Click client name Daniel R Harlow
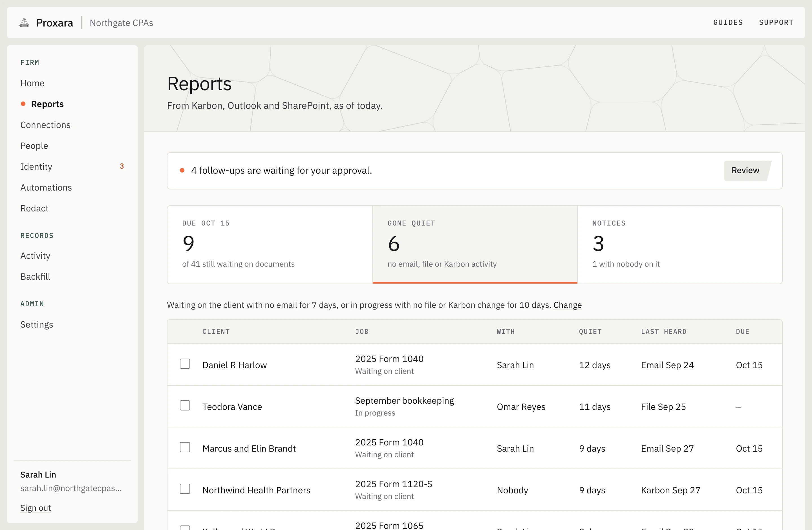This screenshot has width=812, height=530. point(235,365)
